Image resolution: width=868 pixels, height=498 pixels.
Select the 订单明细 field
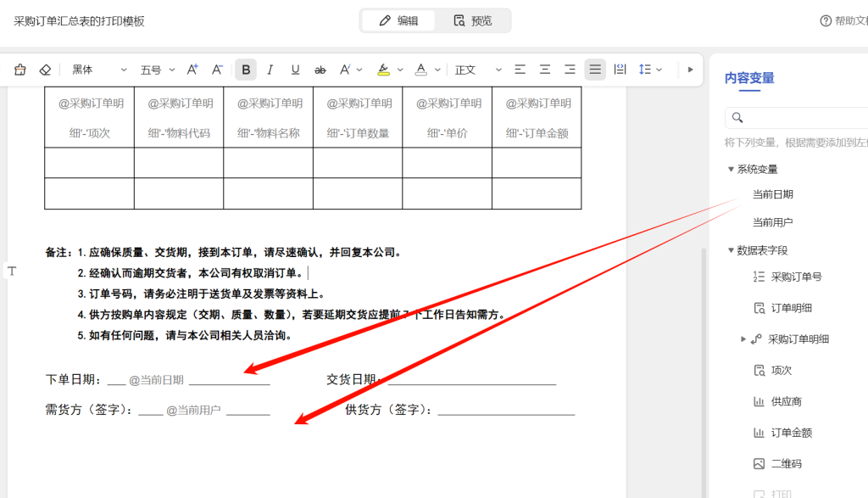point(792,308)
